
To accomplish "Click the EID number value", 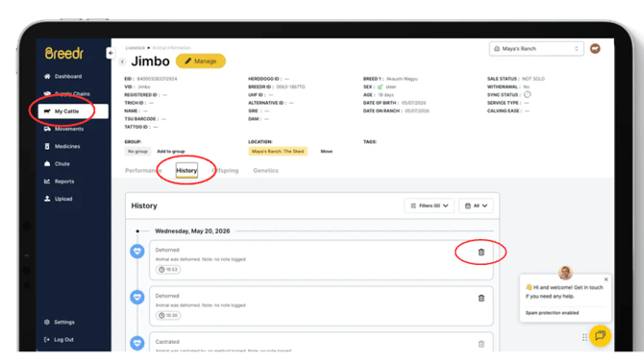I will point(157,79).
